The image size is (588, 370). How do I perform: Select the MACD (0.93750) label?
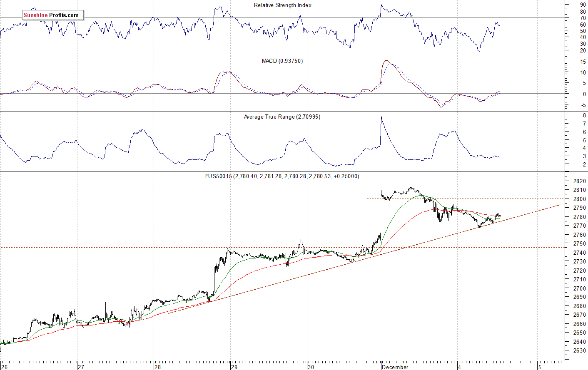pyautogui.click(x=282, y=61)
